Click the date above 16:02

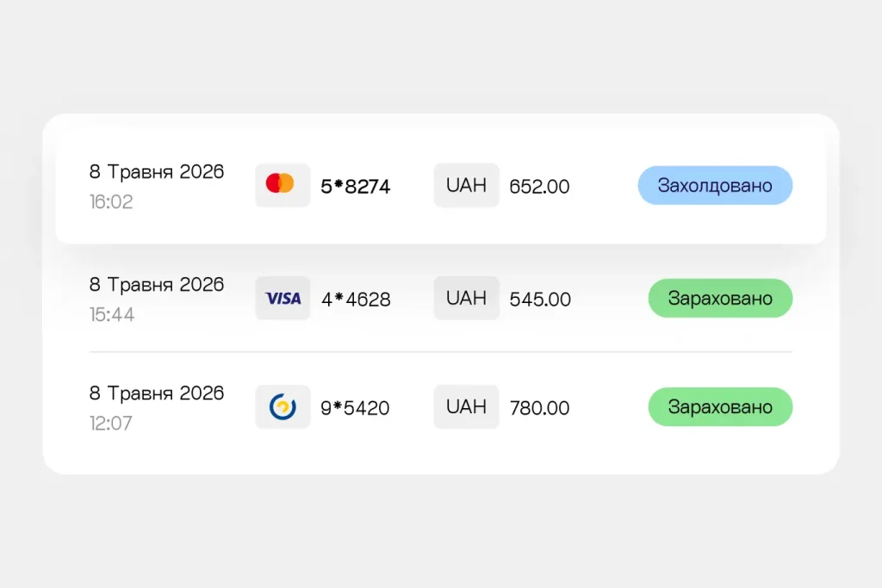(157, 171)
